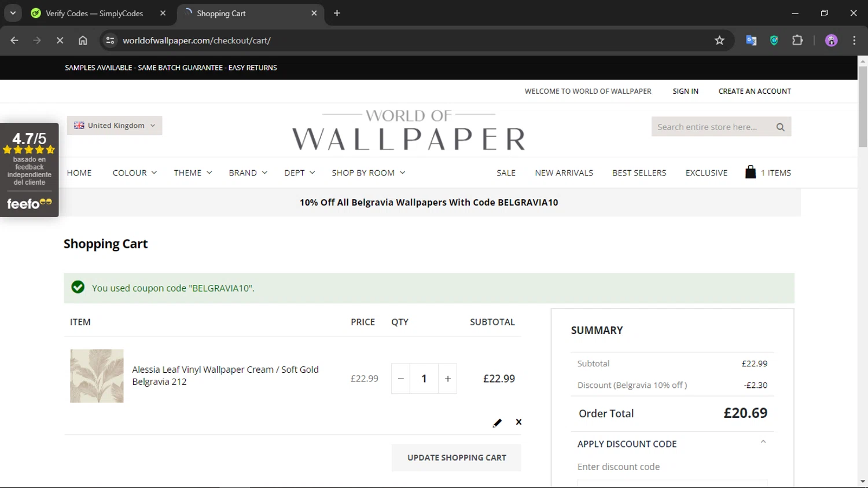
Task: Click the browser forward arrow
Action: (x=37, y=41)
